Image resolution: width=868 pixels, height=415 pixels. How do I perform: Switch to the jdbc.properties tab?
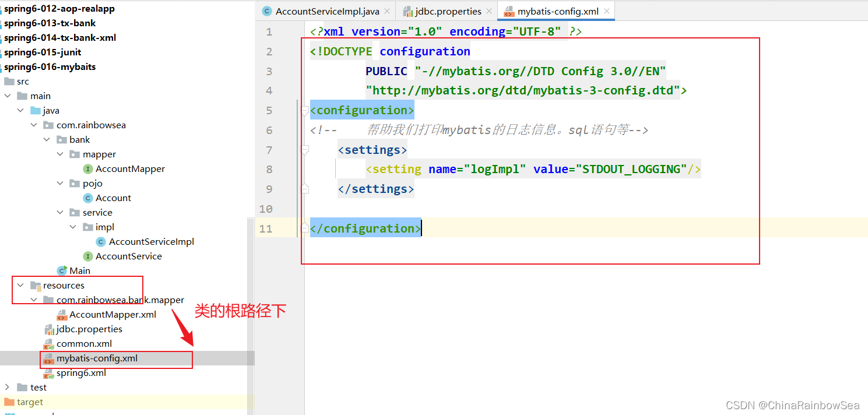click(x=447, y=11)
